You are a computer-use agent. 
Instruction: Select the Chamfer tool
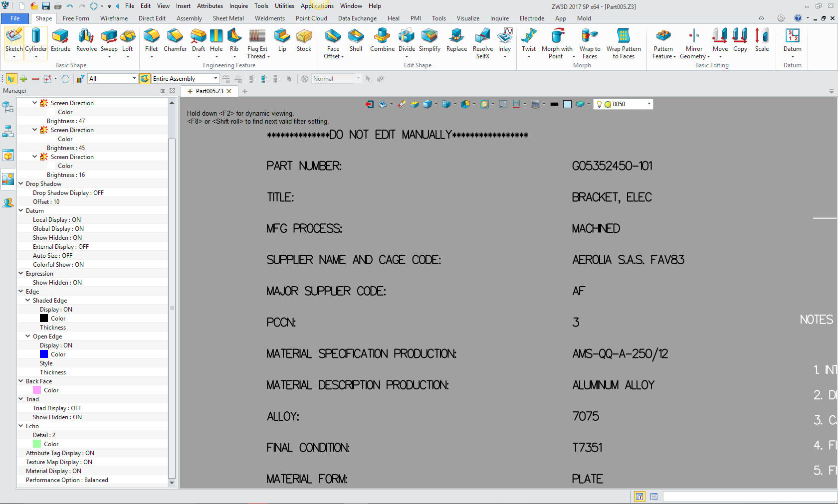tap(175, 40)
